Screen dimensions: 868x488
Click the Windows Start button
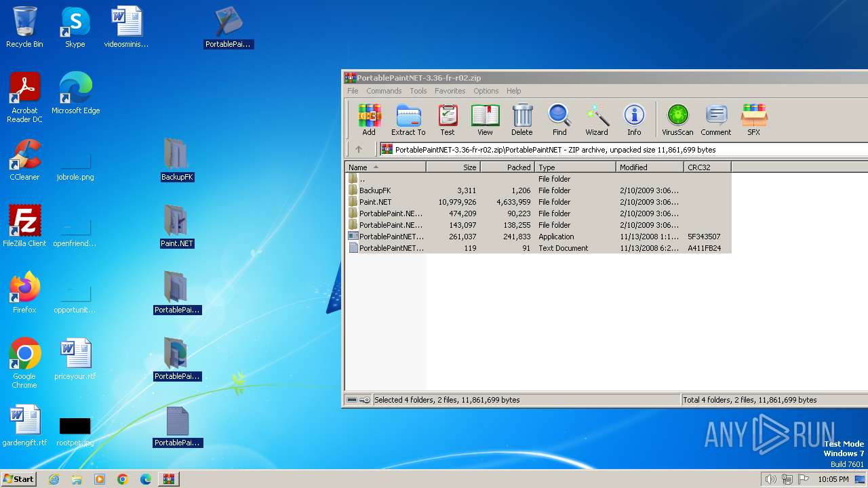point(18,479)
